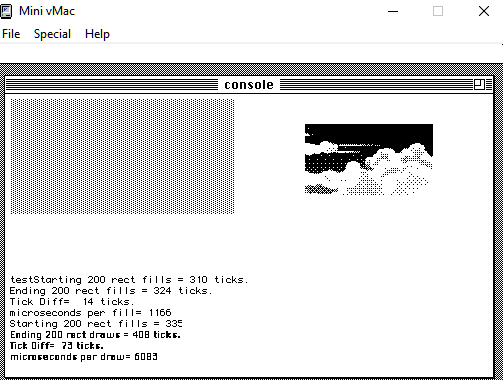Click the line 'Tick Diff= 14 ticks.'
Viewport: 503px width, 380px height.
[72, 302]
